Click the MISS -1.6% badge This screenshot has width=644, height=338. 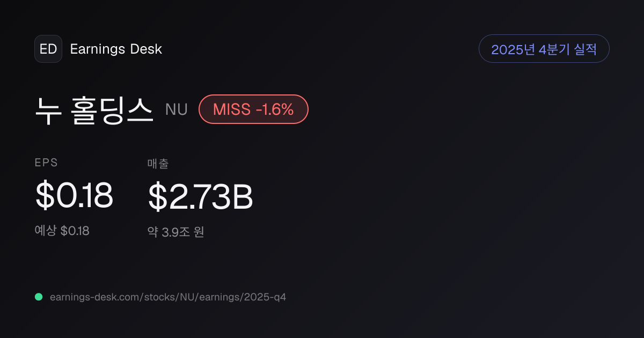click(x=253, y=109)
